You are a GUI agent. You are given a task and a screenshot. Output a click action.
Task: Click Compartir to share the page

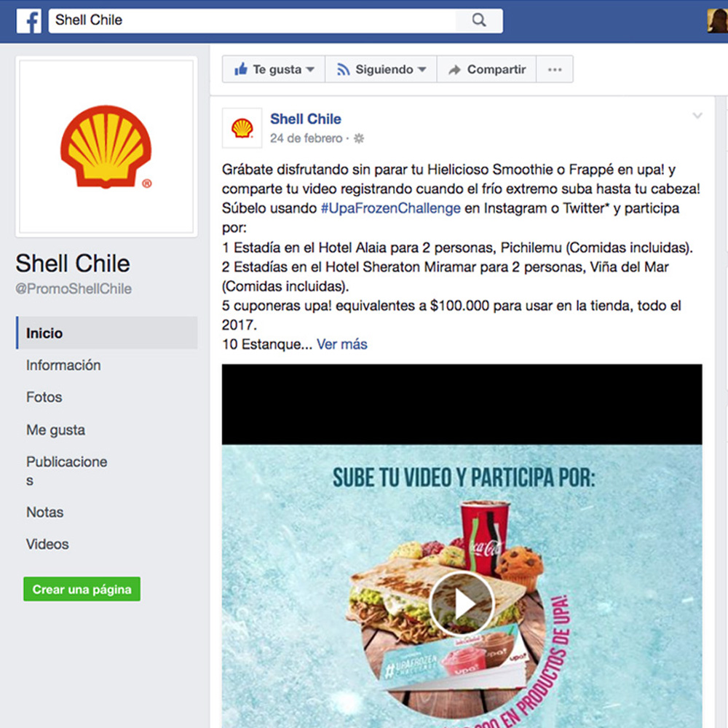[487, 70]
